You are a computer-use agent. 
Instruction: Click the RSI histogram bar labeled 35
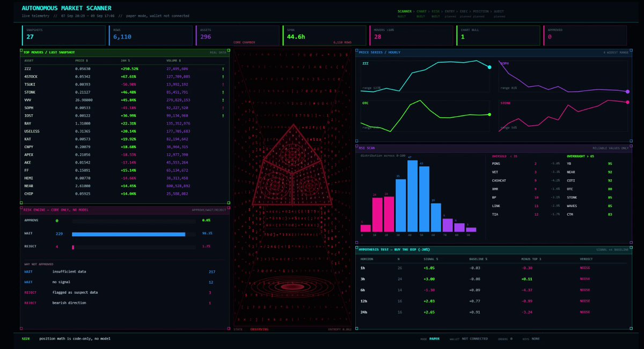click(x=401, y=205)
